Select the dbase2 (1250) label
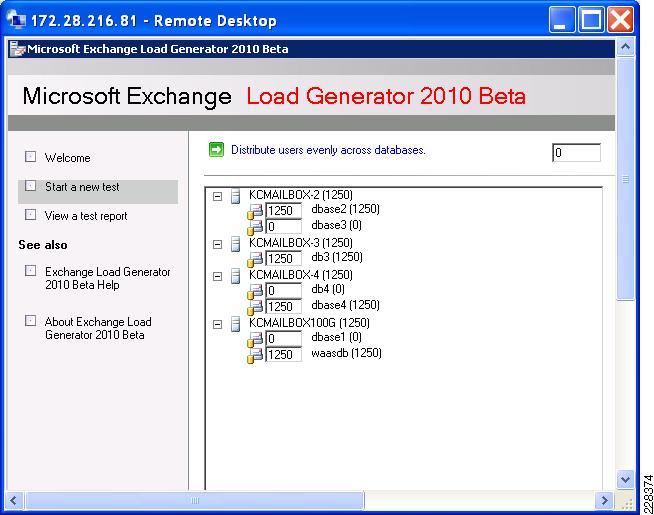This screenshot has width=654, height=515. tap(345, 209)
